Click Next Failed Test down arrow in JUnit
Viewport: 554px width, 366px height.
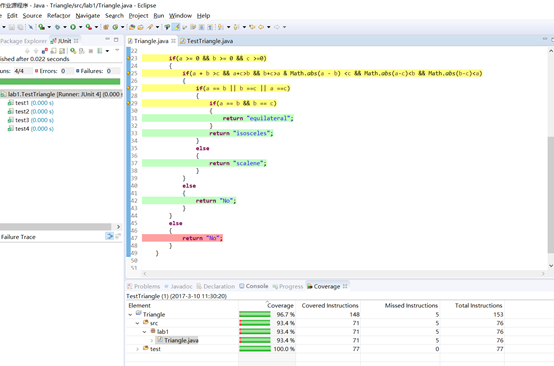coord(27,51)
